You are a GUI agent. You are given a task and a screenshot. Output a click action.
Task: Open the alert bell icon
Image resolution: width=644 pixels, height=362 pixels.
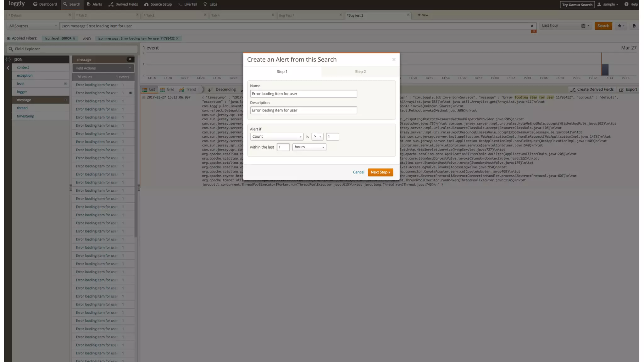[634, 26]
